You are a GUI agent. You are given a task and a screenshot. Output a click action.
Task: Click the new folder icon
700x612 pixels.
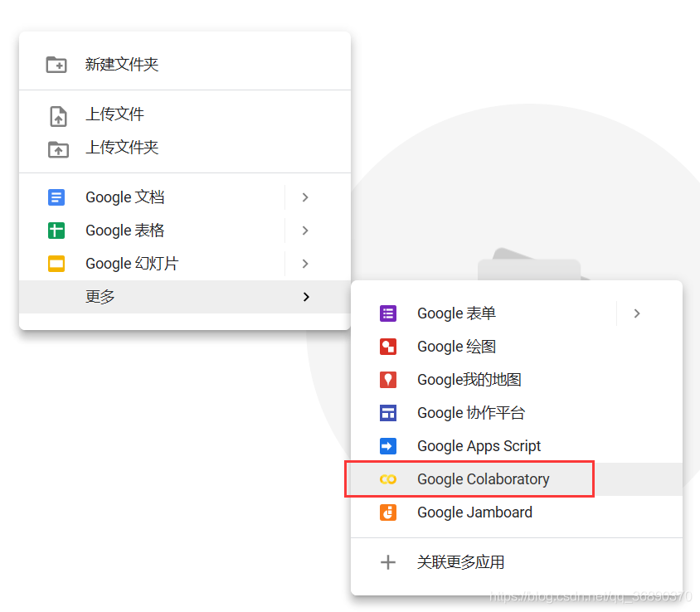click(x=56, y=65)
